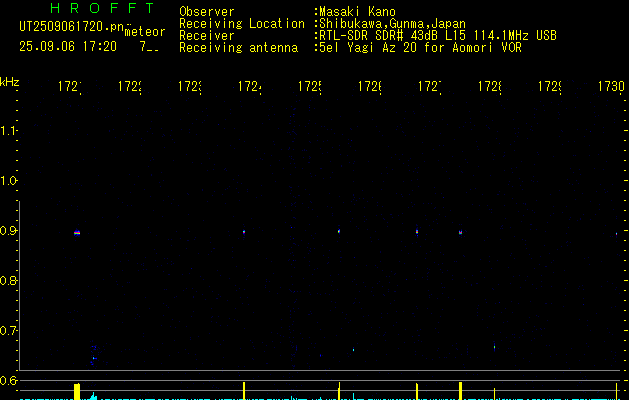Click the small low-frequency dot at 1728
This screenshot has width=629, height=400.
495,347
